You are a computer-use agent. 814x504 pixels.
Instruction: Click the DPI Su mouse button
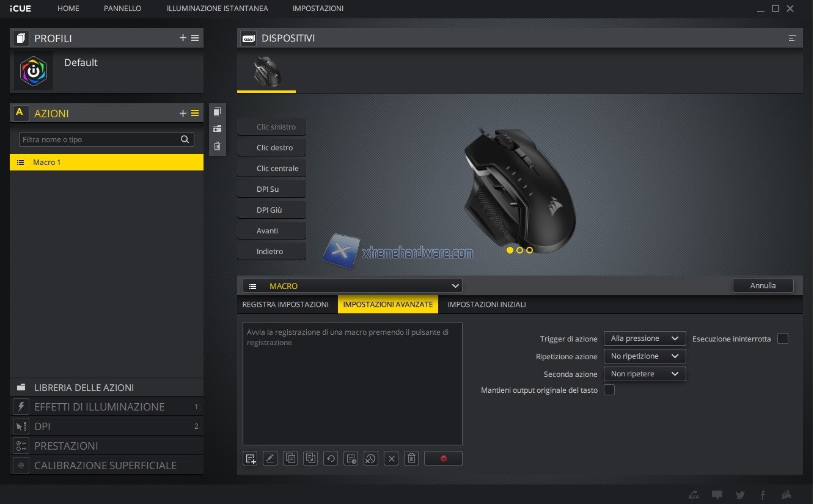[x=271, y=189]
